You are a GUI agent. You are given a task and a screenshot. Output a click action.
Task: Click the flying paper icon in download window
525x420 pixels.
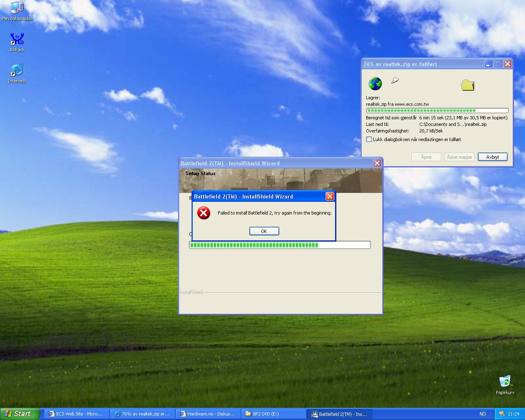(395, 80)
